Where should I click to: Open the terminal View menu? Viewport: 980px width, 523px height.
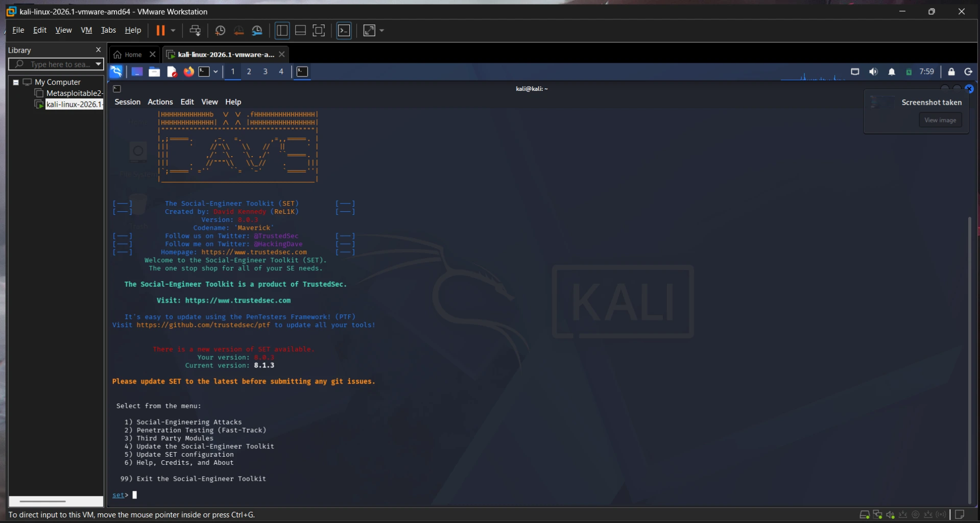tap(209, 102)
